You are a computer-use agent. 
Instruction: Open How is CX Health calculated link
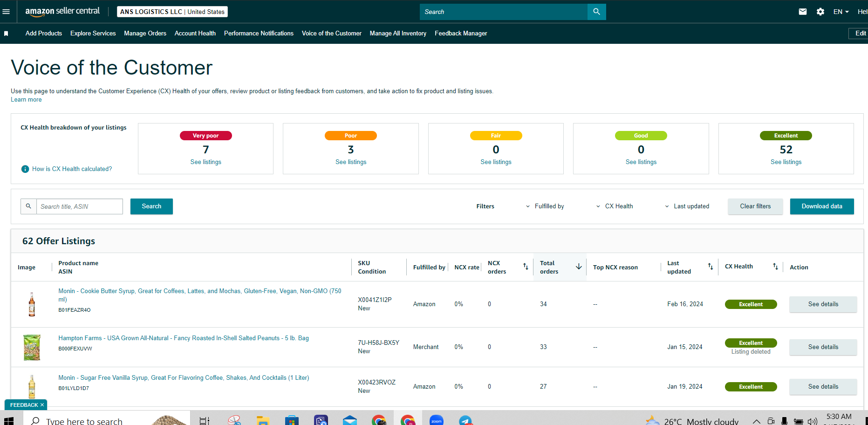72,169
